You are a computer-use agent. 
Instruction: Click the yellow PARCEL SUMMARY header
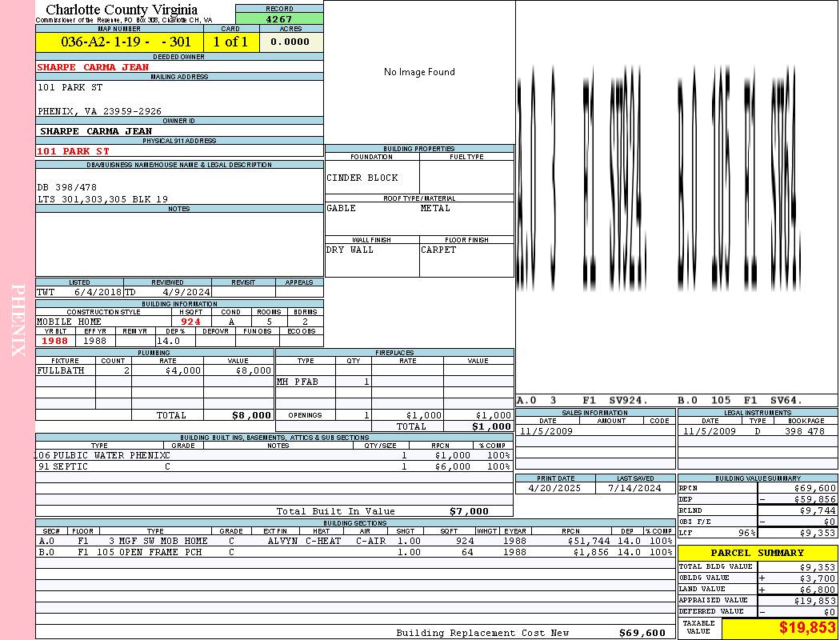(x=757, y=553)
